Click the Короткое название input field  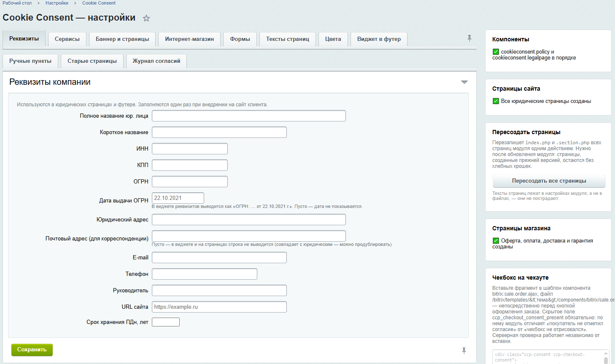[x=219, y=132]
